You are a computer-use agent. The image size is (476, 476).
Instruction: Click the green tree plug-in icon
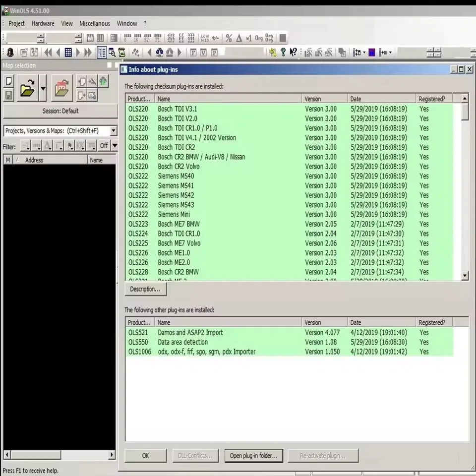(103, 81)
